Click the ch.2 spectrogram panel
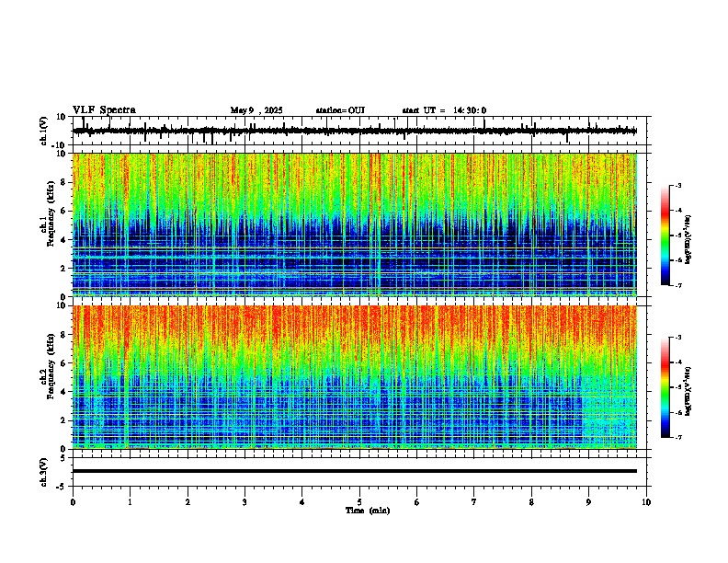 tap(355, 377)
